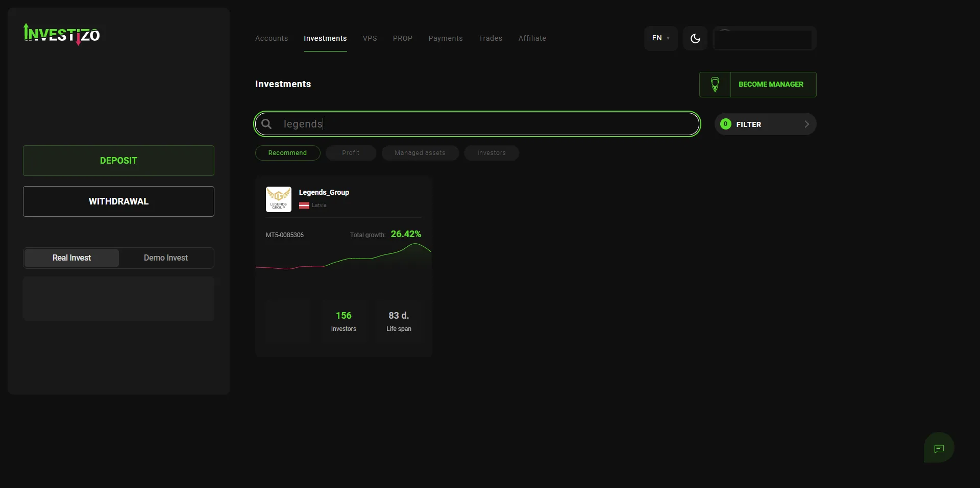
Task: Open the VPS tab
Action: 370,38
